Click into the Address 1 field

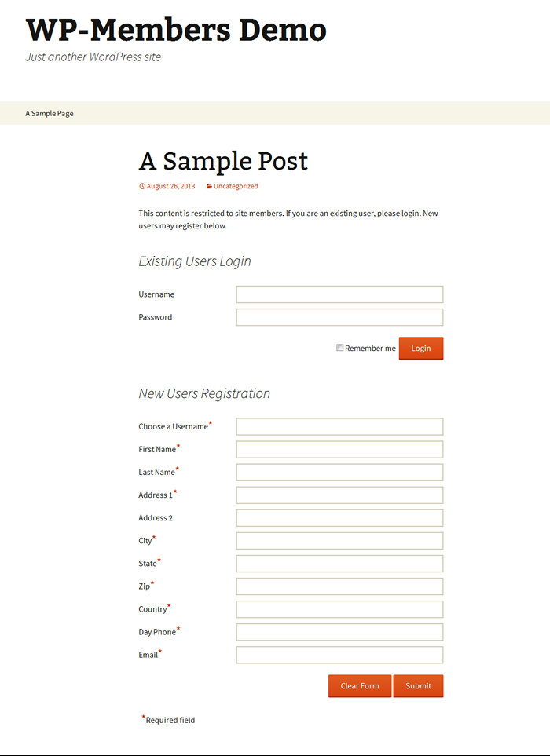[x=339, y=495]
